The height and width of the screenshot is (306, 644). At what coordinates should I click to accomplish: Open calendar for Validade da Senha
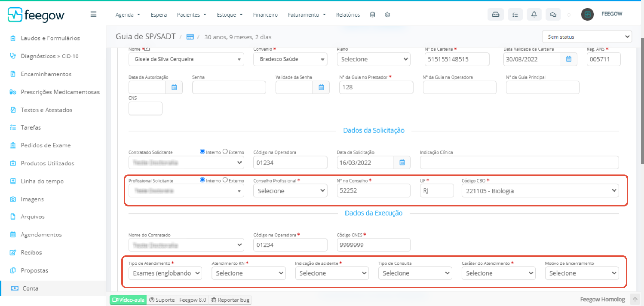(321, 87)
